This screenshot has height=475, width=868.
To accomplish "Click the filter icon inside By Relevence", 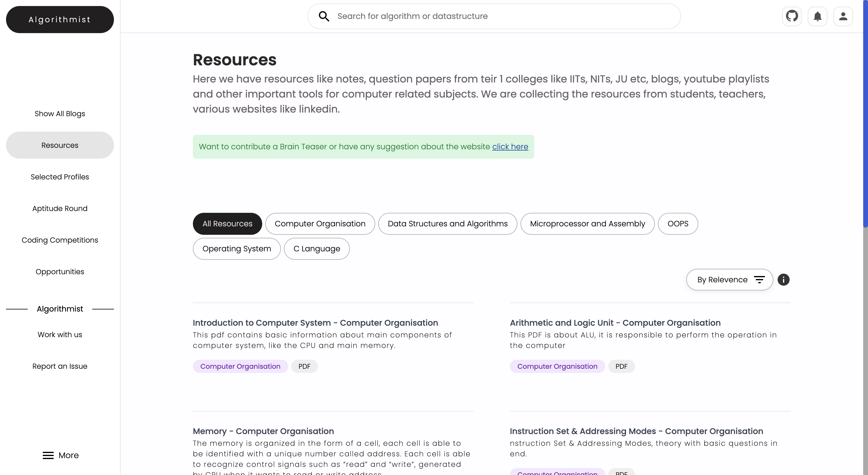I will [759, 279].
